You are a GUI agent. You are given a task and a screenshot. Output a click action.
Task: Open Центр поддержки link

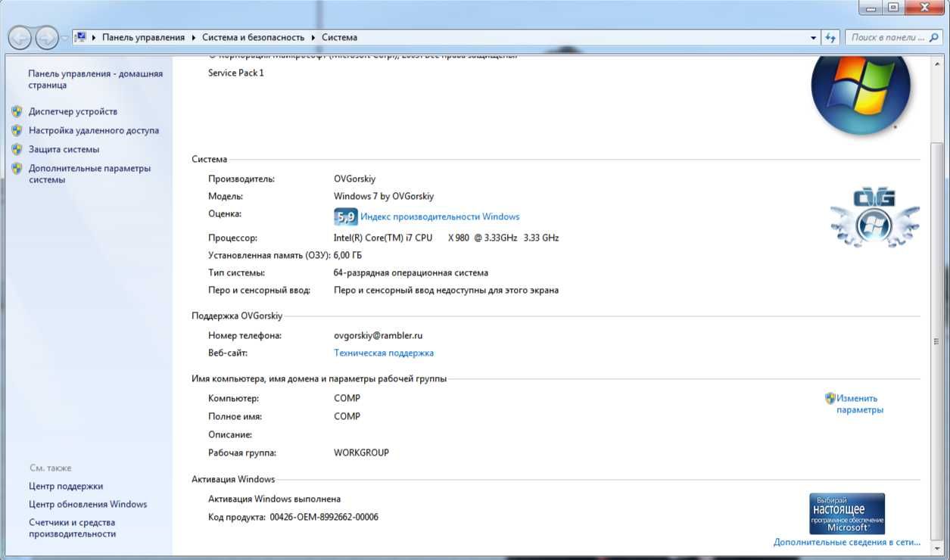click(66, 486)
